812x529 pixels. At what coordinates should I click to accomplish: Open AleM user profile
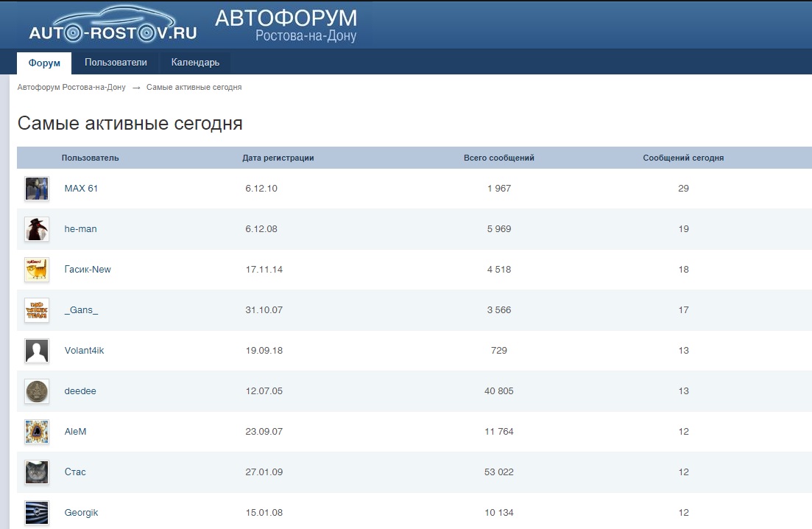click(x=76, y=432)
